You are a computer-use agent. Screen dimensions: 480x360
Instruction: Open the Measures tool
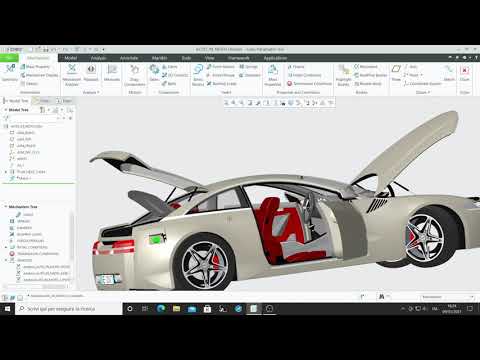click(112, 72)
